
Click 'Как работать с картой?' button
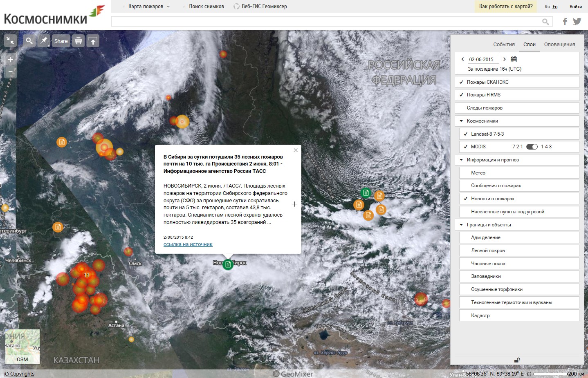click(506, 6)
